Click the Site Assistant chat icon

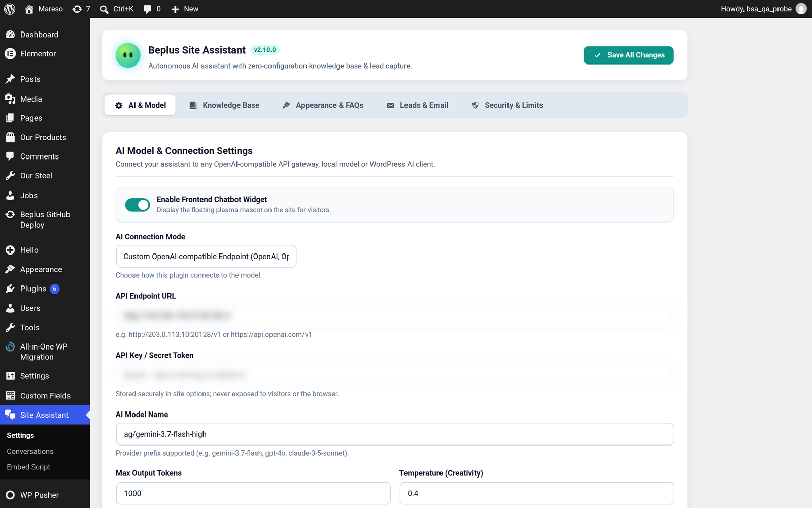point(10,415)
